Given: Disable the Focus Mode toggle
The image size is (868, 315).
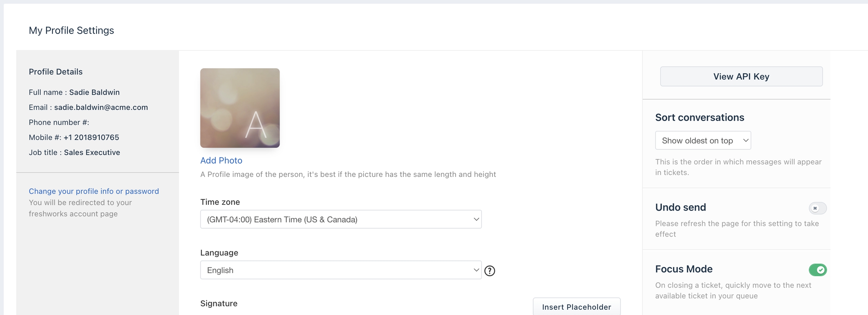Looking at the screenshot, I should tap(817, 270).
